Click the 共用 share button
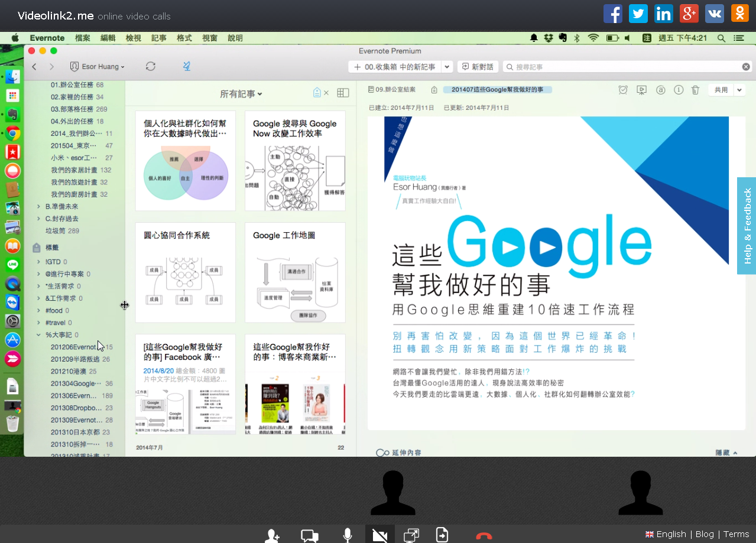The width and height of the screenshot is (756, 543). 721,90
